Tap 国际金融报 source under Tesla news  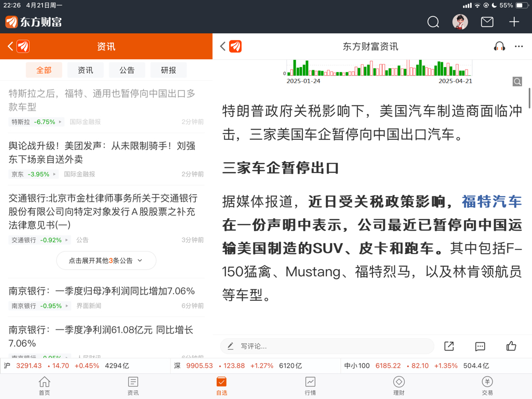click(85, 122)
